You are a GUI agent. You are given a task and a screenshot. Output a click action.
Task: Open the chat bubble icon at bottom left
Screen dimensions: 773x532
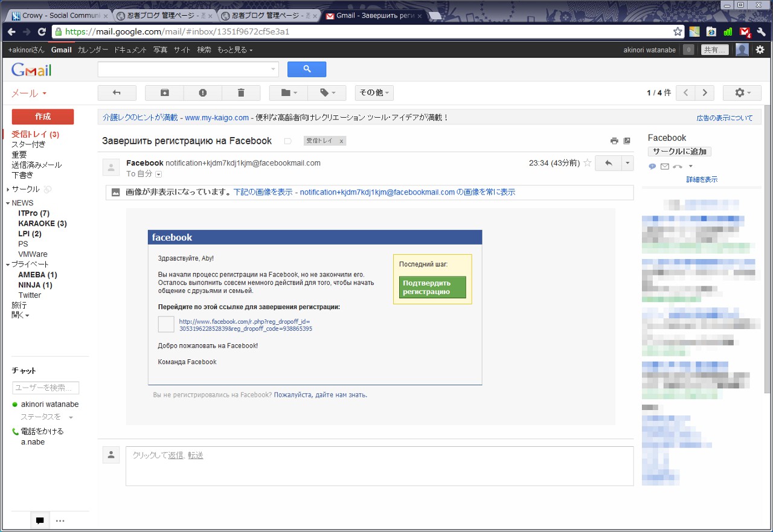pos(40,521)
